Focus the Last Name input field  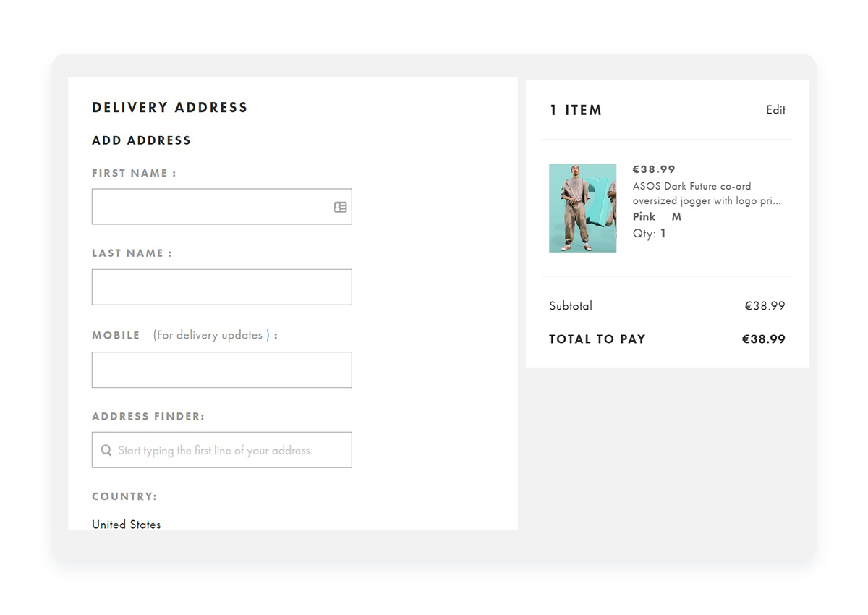221,287
